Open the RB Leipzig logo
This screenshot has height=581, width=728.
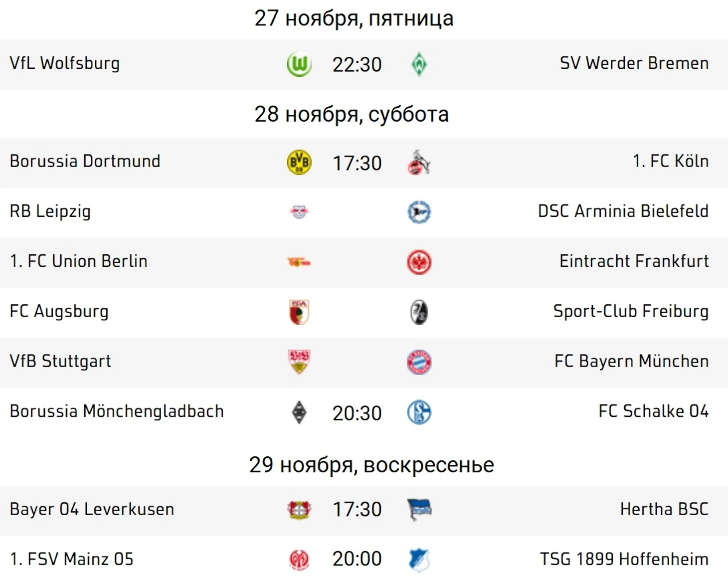click(299, 212)
